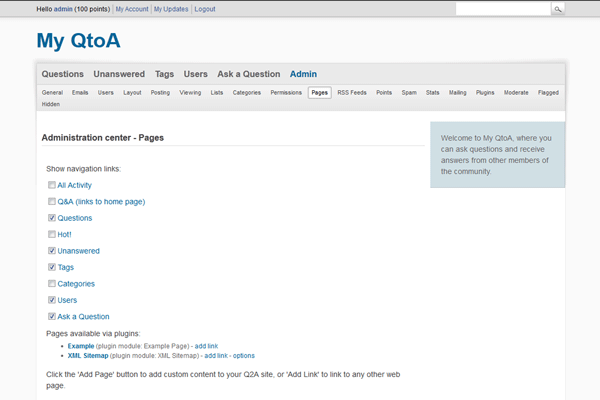Open the My Account link
The width and height of the screenshot is (600, 400).
[x=131, y=8]
